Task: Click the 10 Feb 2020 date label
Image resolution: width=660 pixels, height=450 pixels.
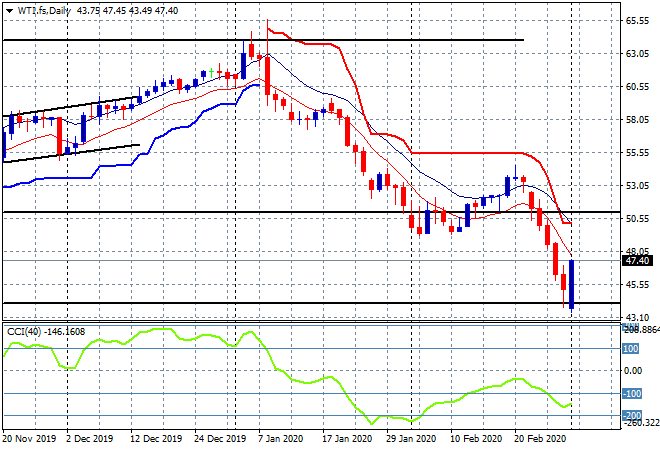Action: pos(476,439)
